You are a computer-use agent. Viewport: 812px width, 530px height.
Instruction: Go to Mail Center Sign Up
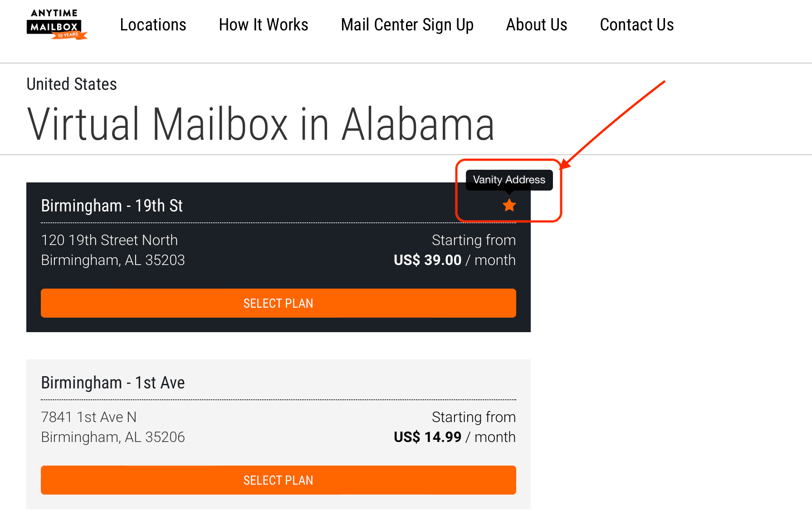coord(407,25)
